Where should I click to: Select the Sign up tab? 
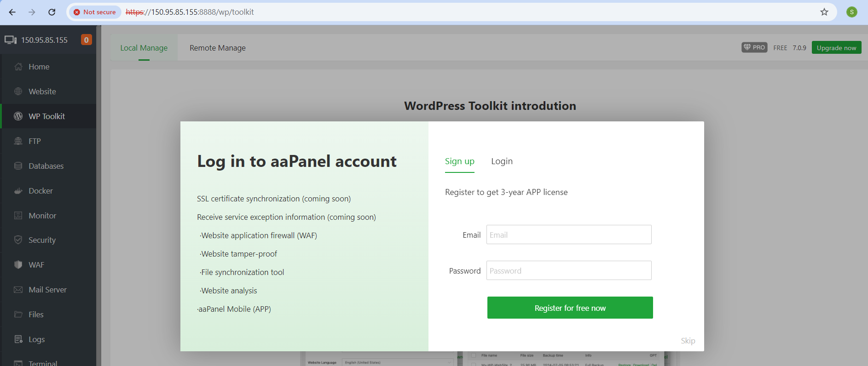(460, 161)
